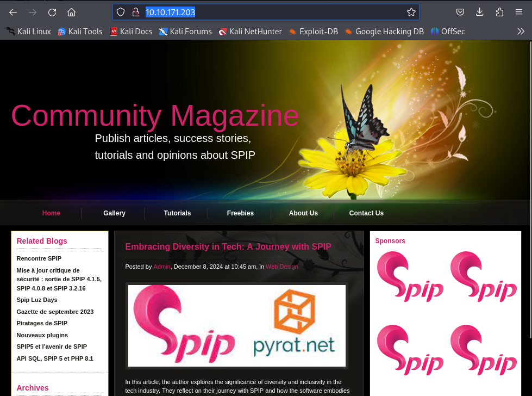Open the Kali NetHunter bookmark
The height and width of the screenshot is (396, 532).
[250, 32]
